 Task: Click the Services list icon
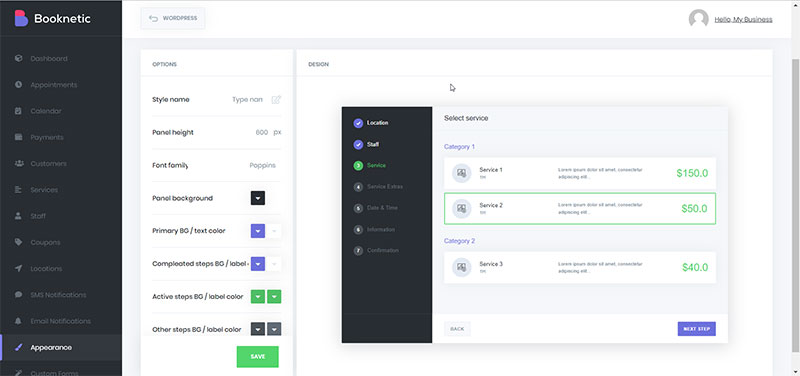(x=19, y=190)
